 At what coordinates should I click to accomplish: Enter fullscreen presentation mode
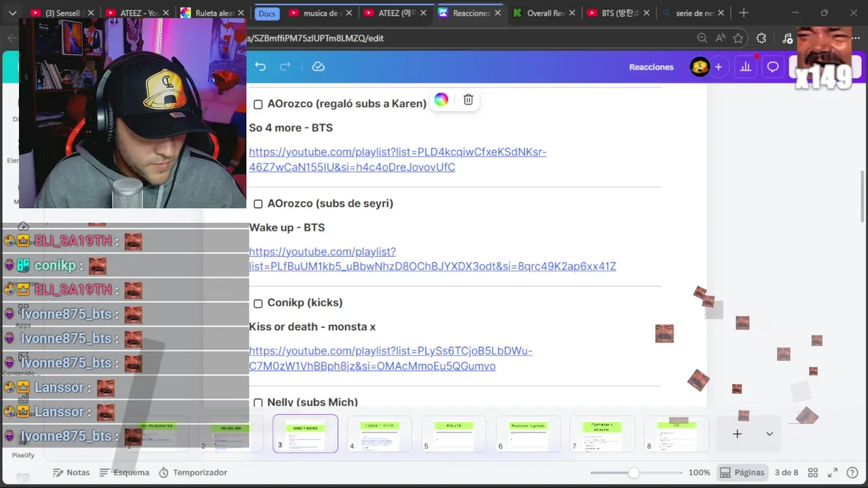(x=833, y=472)
